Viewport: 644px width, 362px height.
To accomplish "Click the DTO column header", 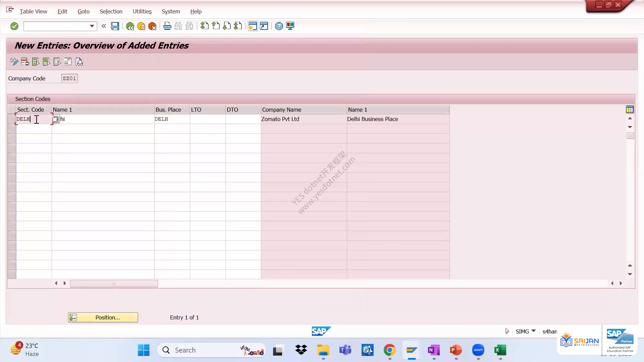I will coord(243,110).
